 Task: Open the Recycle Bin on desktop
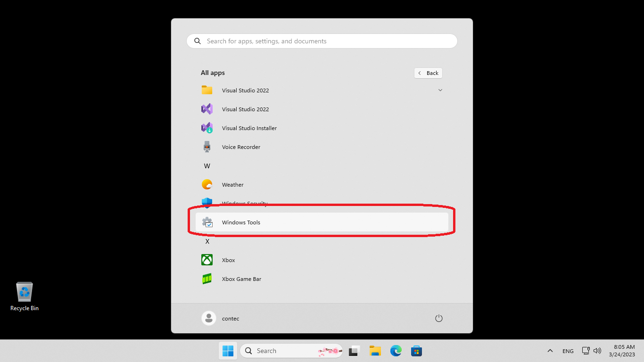click(25, 296)
